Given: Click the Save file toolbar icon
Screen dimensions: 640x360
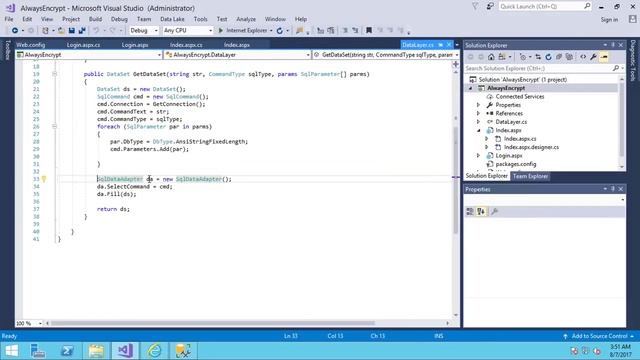Looking at the screenshot, I should tap(72, 31).
